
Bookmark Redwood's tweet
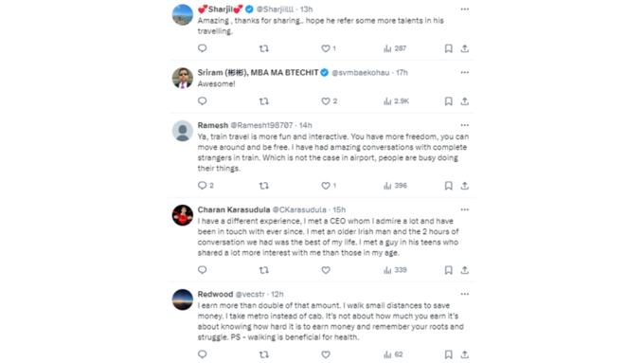(449, 354)
